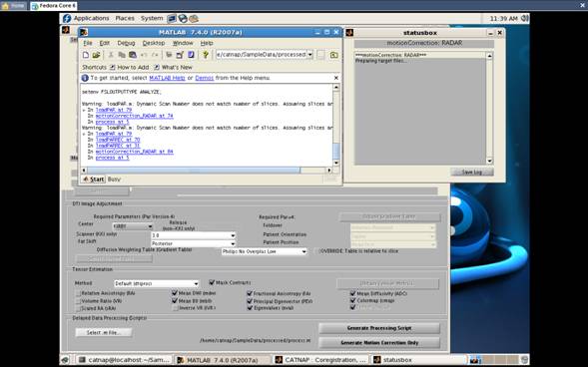This screenshot has height=367, width=588.
Task: Open the Tensor Estimation Method dropdown
Action: 157,283
